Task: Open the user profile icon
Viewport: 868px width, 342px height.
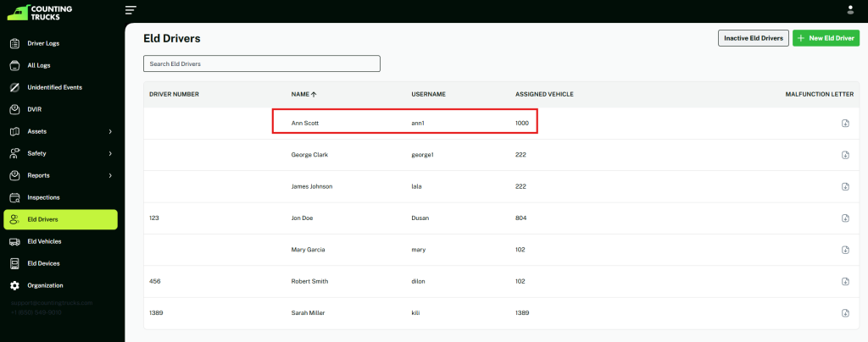Action: point(850,10)
